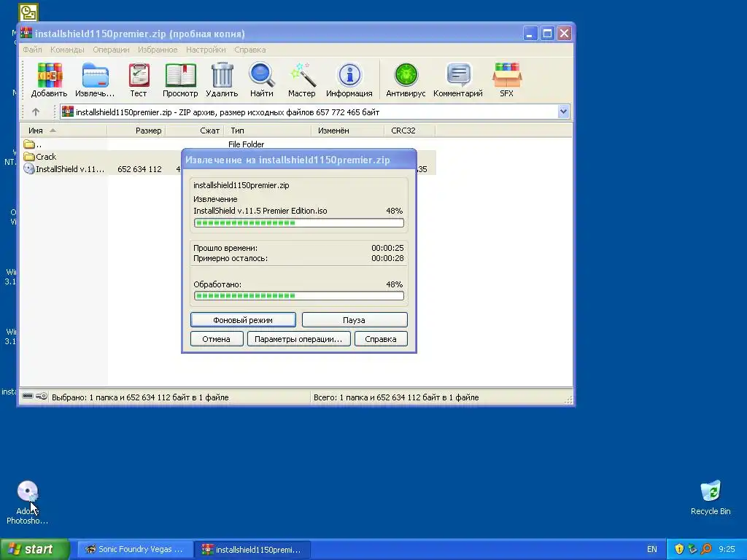Select the Adobe Photoshop desktop icon

pyautogui.click(x=27, y=502)
